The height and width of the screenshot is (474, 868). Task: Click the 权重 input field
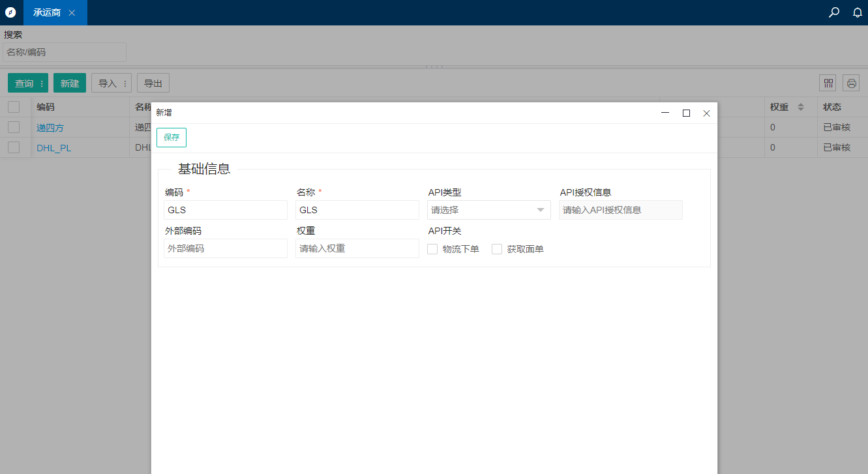coord(357,248)
